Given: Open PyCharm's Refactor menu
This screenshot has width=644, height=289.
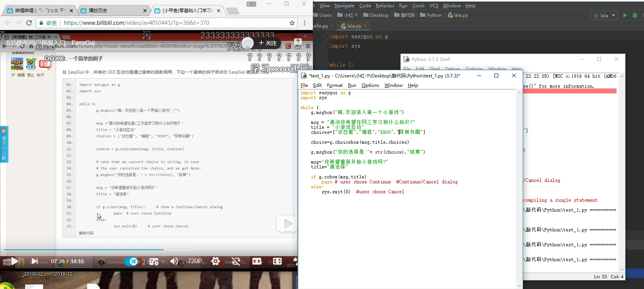Looking at the screenshot, I should pyautogui.click(x=385, y=6).
